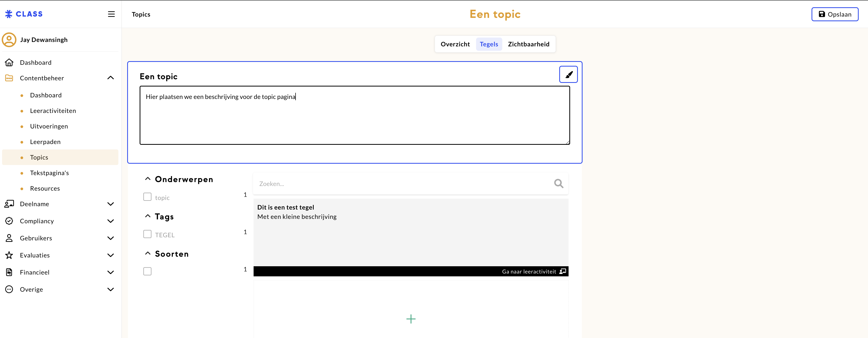Open Leerpaden in sidebar
This screenshot has width=868, height=338.
(45, 142)
